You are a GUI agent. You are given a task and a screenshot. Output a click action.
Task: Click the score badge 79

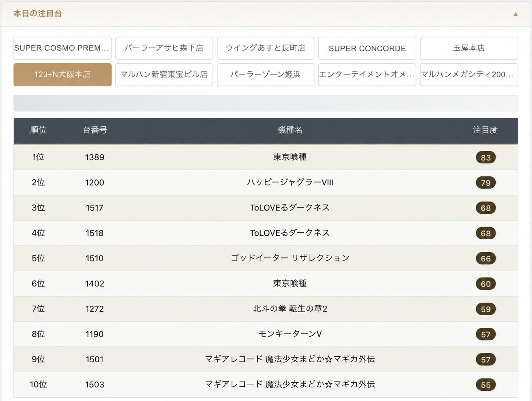click(x=486, y=183)
